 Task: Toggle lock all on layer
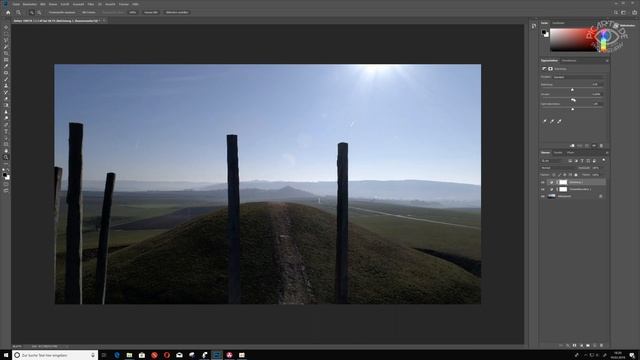(x=576, y=175)
